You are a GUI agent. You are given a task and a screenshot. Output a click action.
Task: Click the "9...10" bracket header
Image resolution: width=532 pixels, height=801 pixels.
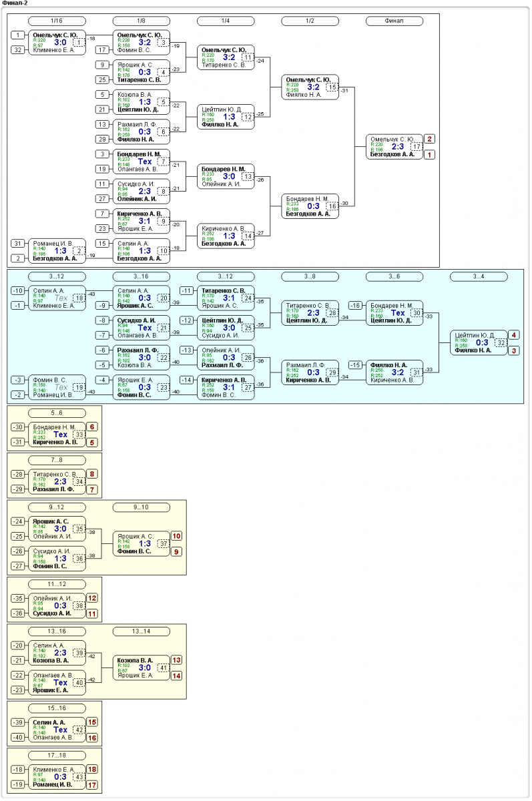click(x=142, y=507)
